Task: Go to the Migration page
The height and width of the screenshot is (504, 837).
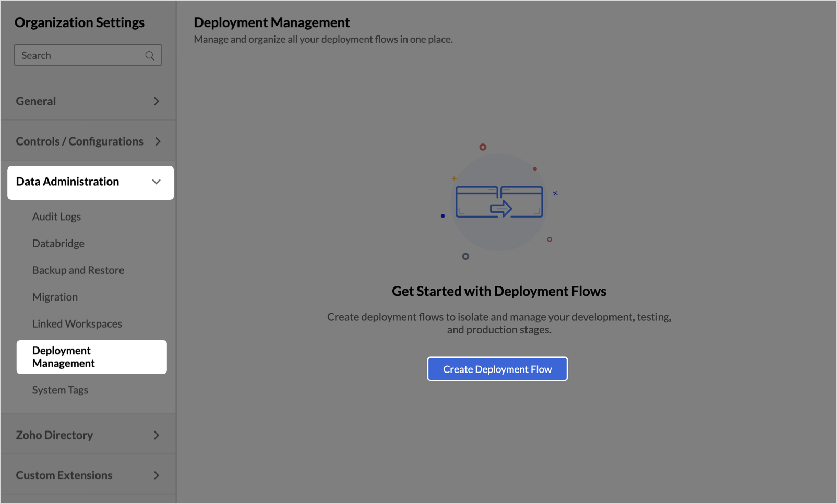Action: coord(55,297)
